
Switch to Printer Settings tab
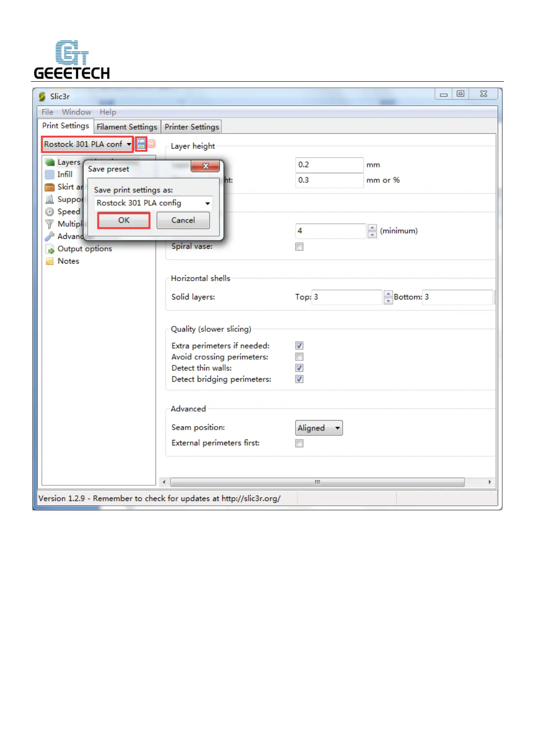(192, 127)
